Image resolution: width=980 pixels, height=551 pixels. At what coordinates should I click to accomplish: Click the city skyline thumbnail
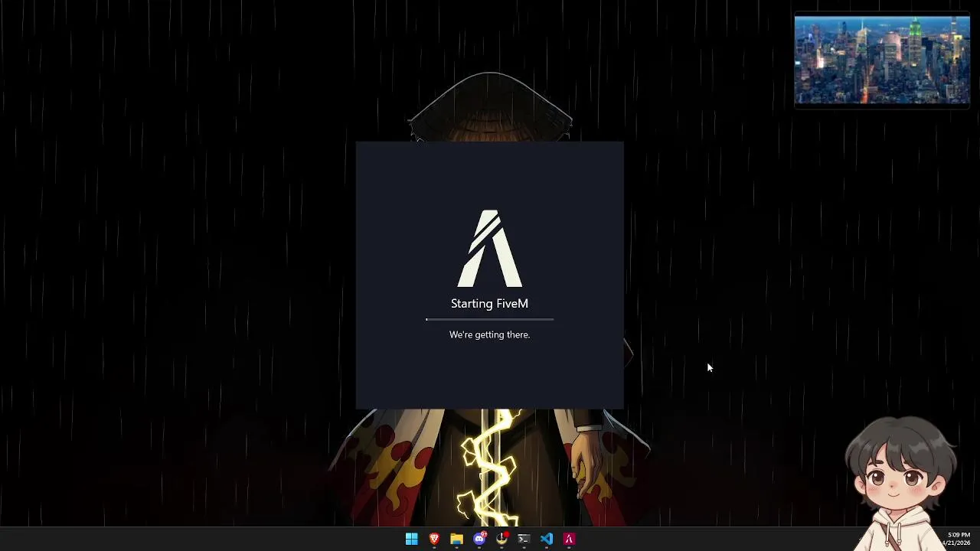coord(882,60)
